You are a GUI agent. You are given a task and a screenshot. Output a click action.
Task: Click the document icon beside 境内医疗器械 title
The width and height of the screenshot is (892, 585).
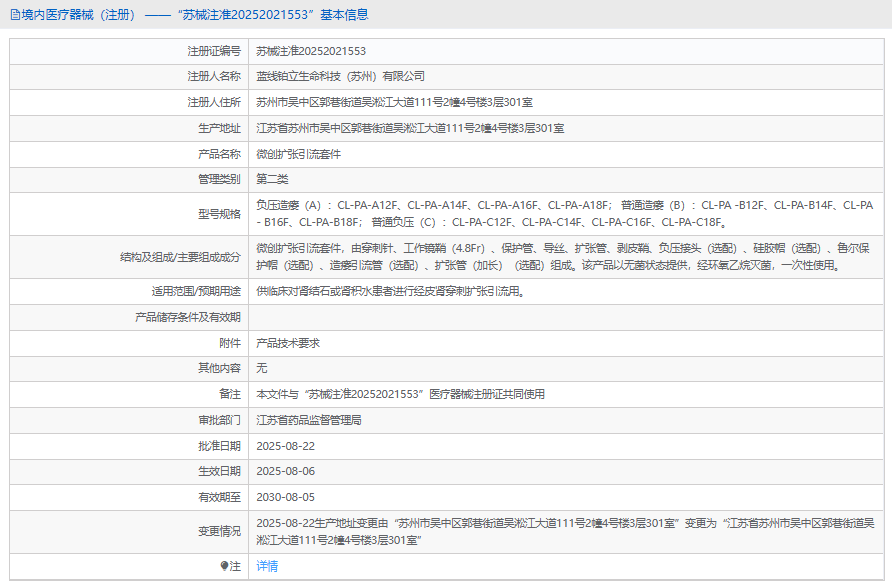[15, 15]
